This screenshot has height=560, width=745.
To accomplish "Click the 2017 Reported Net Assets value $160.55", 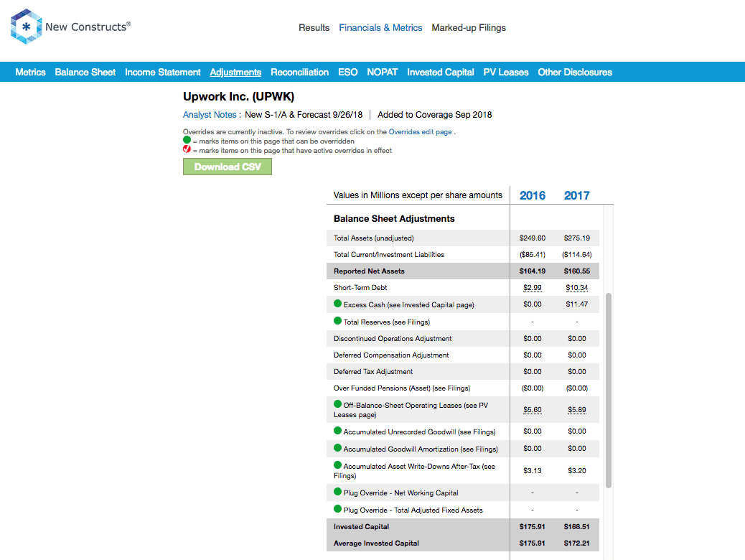I will (577, 271).
